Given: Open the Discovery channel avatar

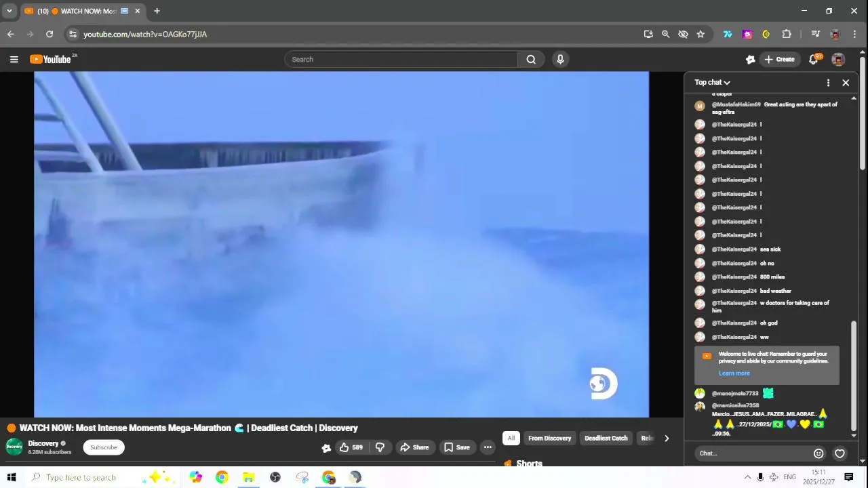Looking at the screenshot, I should coord(14,447).
